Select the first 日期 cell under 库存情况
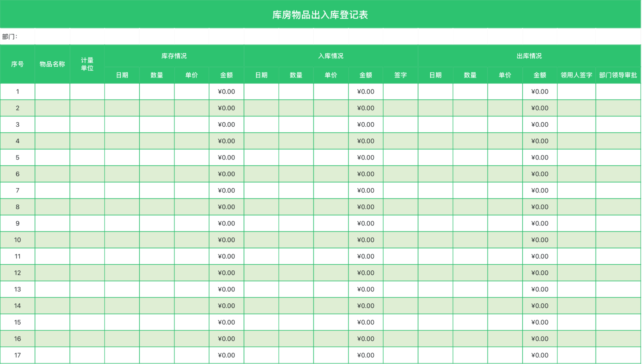The width and height of the screenshot is (642, 364). pyautogui.click(x=122, y=91)
